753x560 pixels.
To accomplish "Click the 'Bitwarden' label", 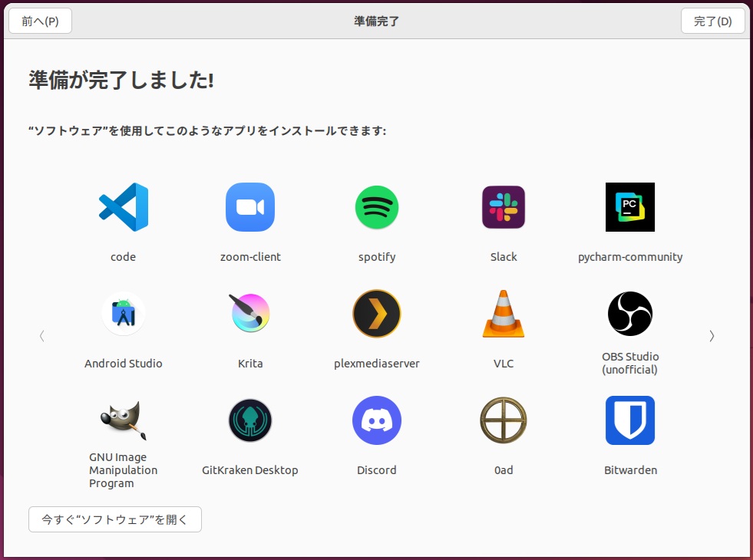I will coord(630,469).
